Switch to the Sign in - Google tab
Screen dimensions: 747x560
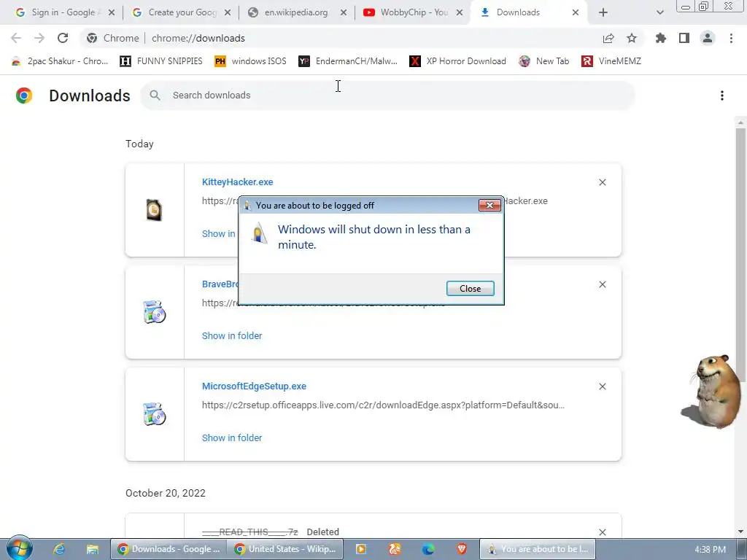pyautogui.click(x=65, y=12)
